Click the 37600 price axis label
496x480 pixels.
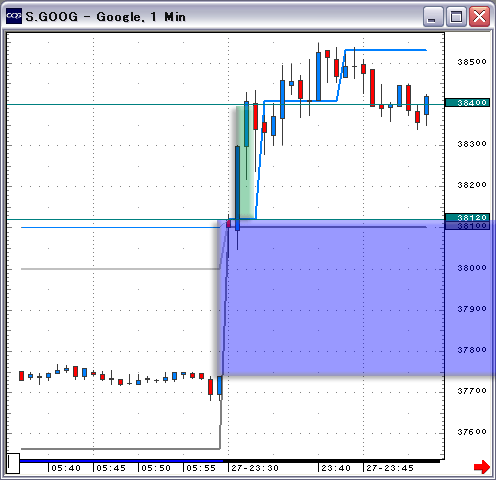coord(472,432)
